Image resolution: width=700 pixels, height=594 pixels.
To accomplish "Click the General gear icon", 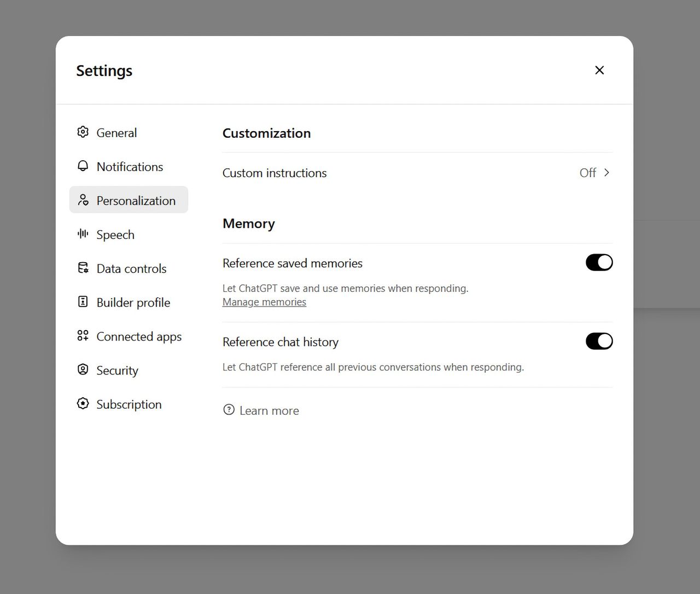I will tap(83, 132).
